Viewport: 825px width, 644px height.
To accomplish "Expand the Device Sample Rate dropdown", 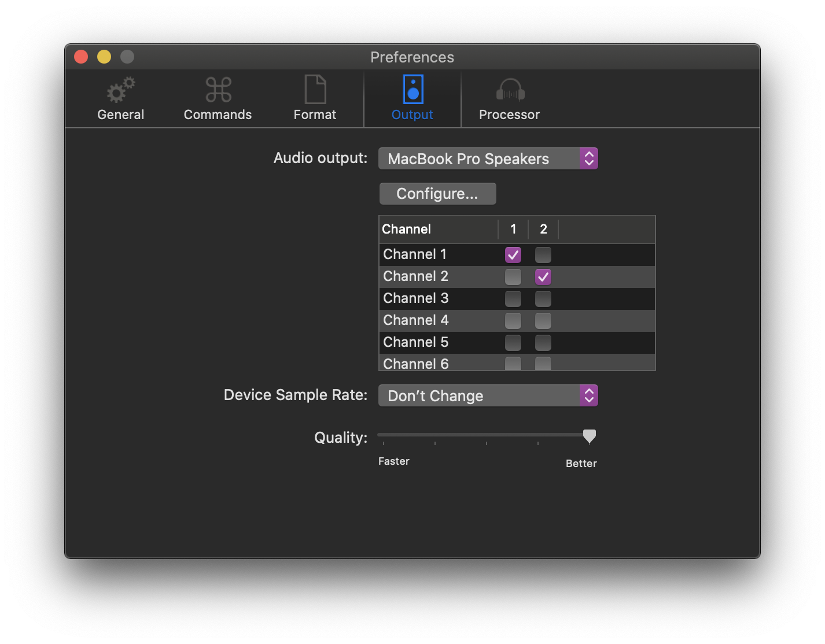I will point(488,395).
